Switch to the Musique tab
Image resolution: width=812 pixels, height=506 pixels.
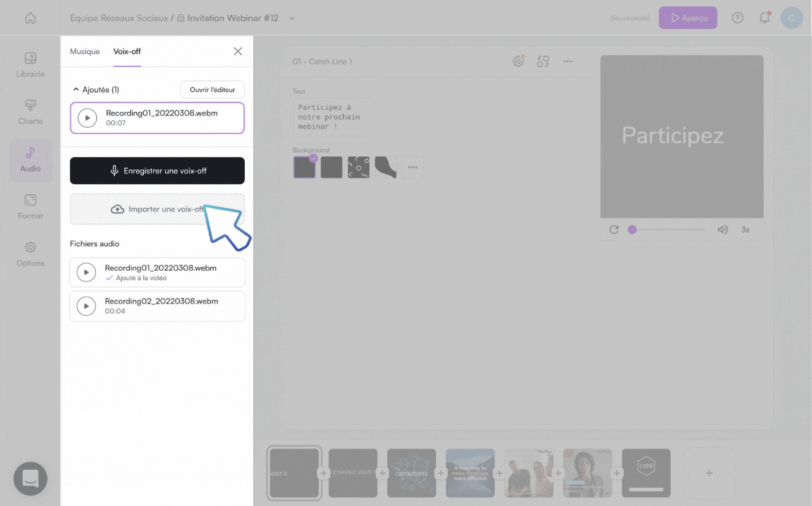(x=85, y=51)
